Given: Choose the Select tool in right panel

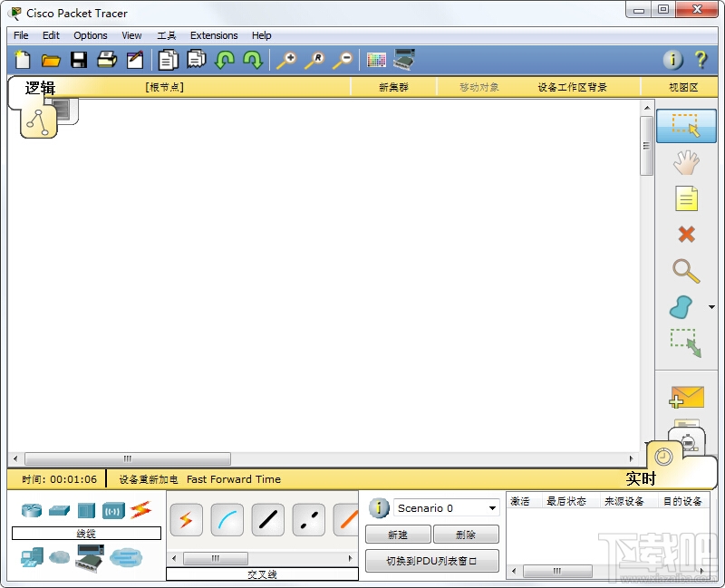Looking at the screenshot, I should [686, 126].
